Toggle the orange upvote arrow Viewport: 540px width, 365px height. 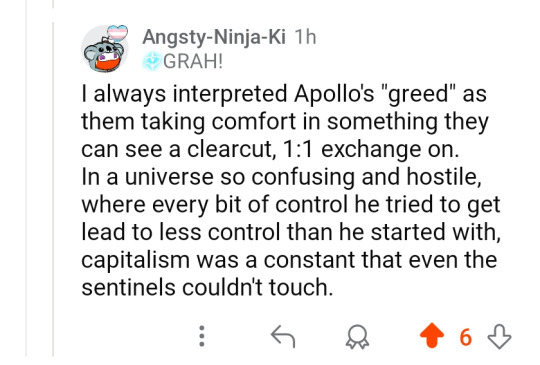click(x=432, y=335)
